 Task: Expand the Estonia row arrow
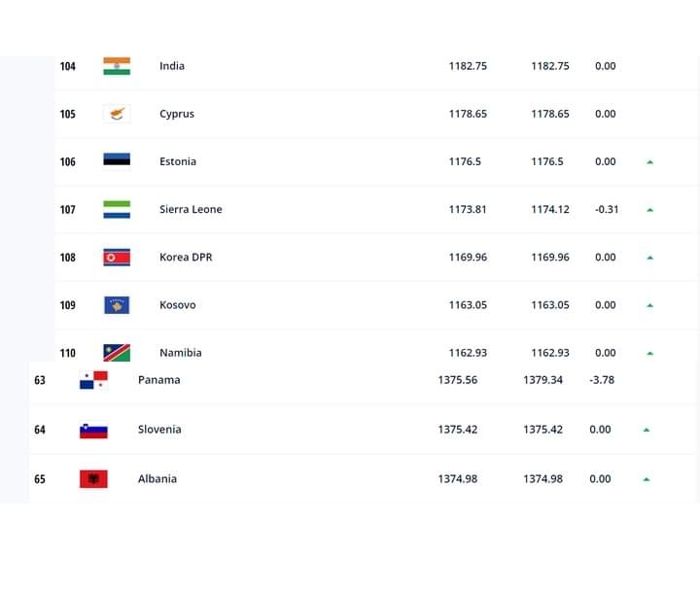(650, 162)
